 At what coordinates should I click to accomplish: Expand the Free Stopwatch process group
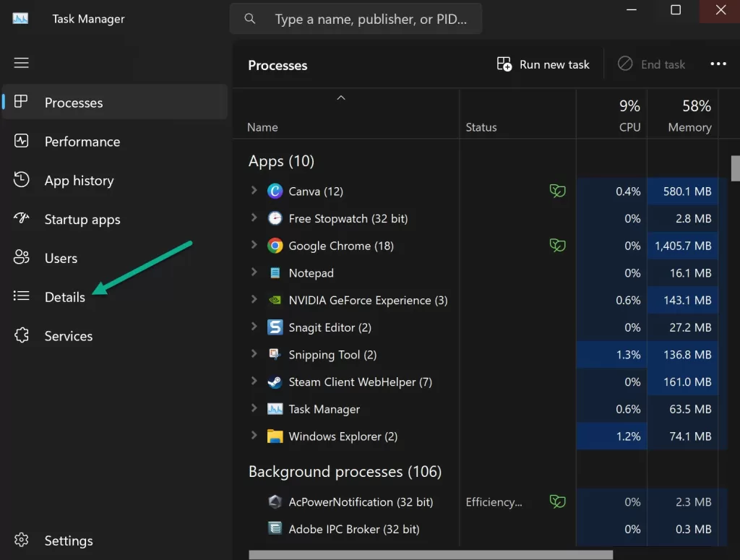click(254, 217)
